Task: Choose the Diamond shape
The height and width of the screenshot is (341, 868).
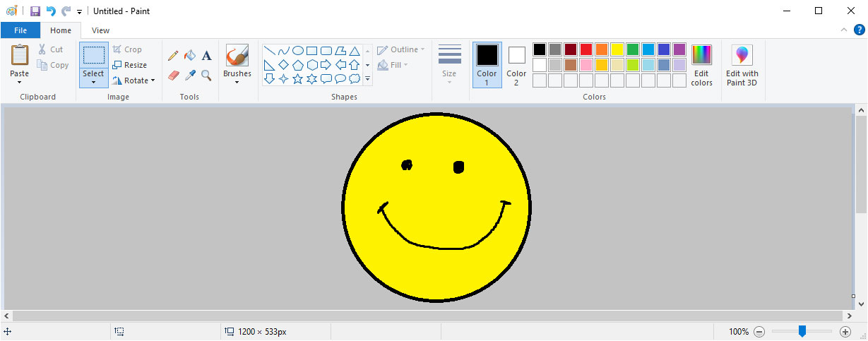Action: (284, 65)
